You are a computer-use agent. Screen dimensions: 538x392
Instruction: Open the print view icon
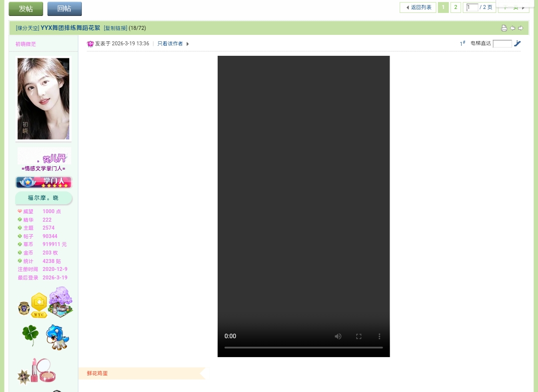tap(504, 28)
